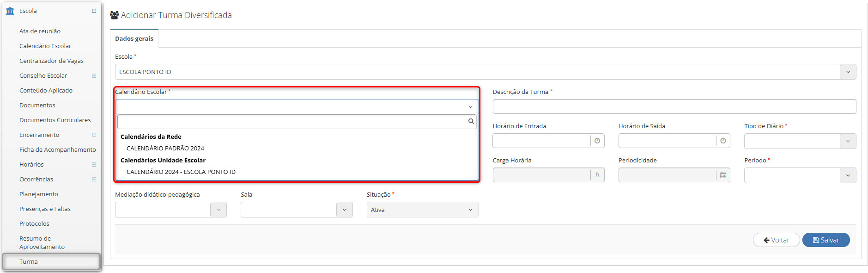Select CALENDÁRIO 2024 - ESCOLA PONTO ID option

coord(181,172)
